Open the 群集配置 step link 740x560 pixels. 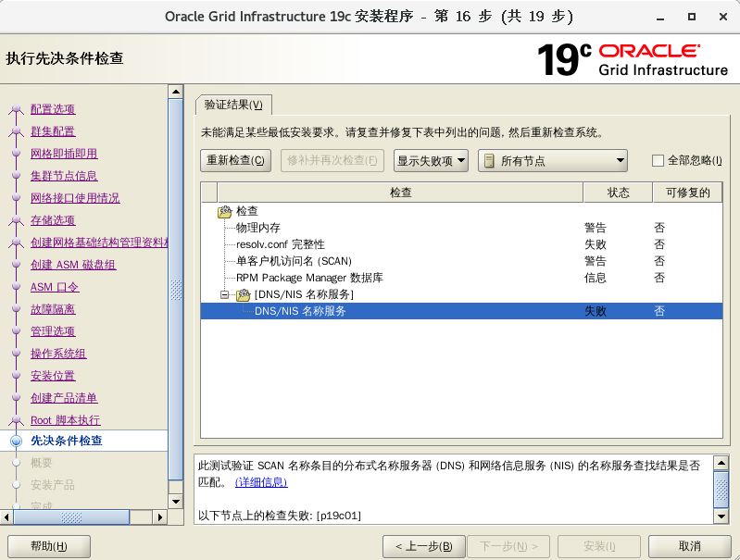53,131
